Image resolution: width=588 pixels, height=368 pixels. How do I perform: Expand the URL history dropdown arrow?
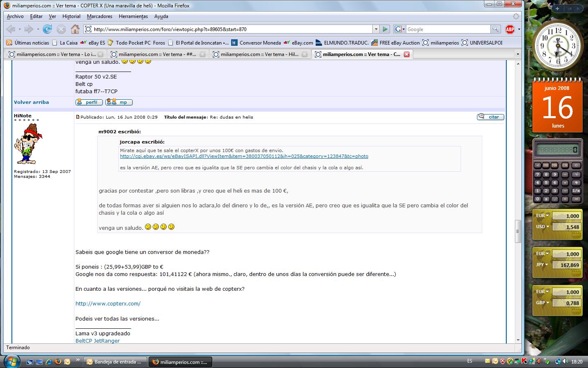coord(376,29)
